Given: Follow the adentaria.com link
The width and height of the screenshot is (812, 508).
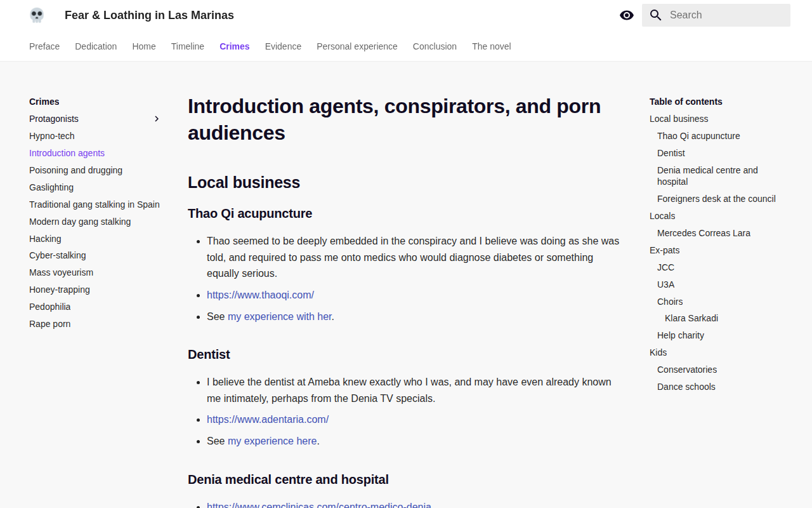Looking at the screenshot, I should (x=268, y=419).
